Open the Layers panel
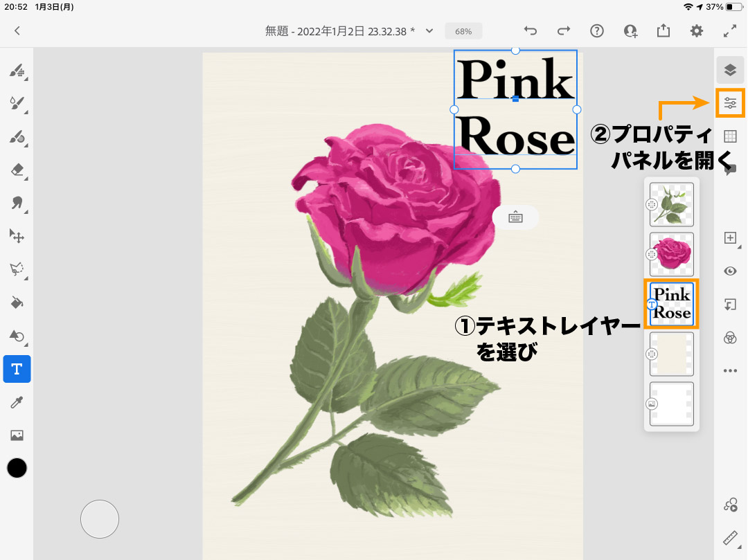This screenshot has height=560, width=748. point(730,70)
